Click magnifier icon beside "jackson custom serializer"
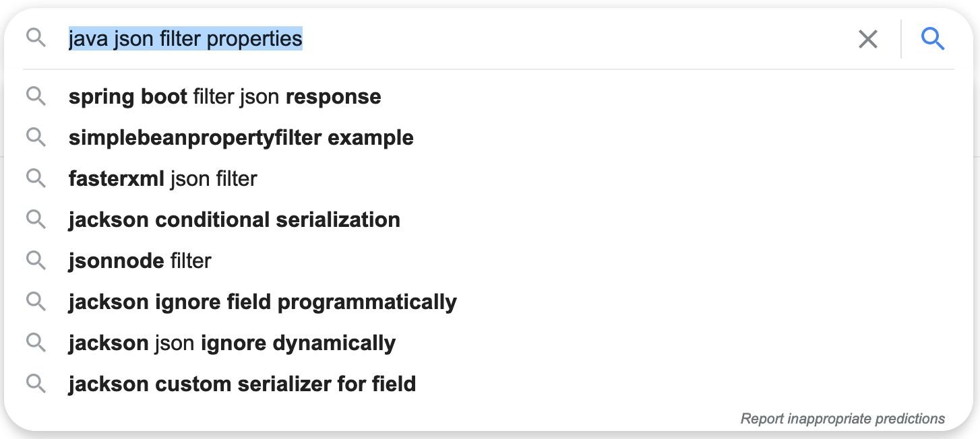 click(36, 384)
